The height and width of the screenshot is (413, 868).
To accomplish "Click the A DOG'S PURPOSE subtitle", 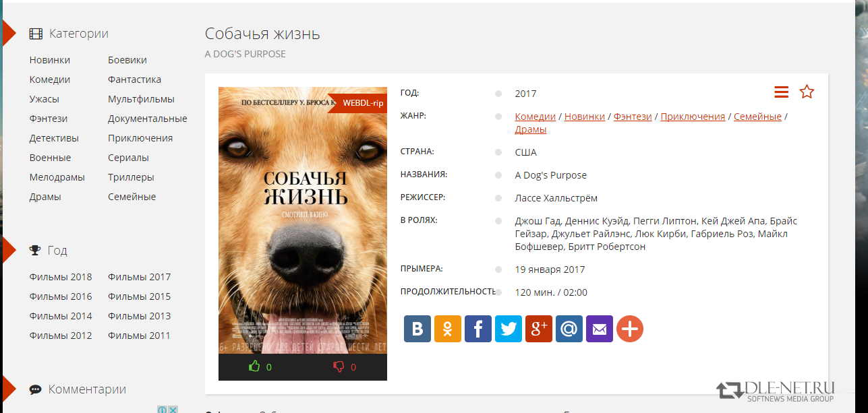I will pyautogui.click(x=245, y=54).
